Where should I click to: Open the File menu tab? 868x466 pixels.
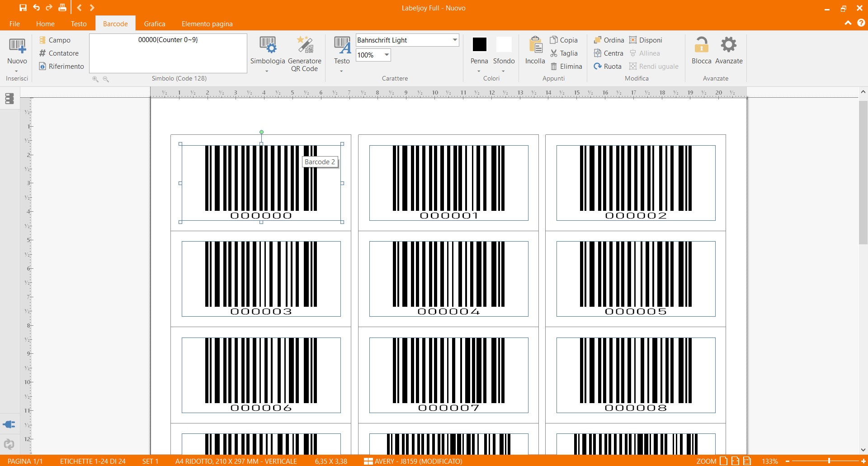pyautogui.click(x=14, y=24)
